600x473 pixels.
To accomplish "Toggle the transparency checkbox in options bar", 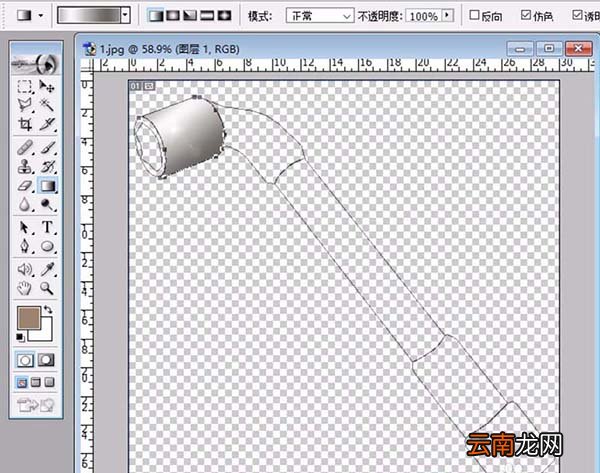I will [577, 15].
